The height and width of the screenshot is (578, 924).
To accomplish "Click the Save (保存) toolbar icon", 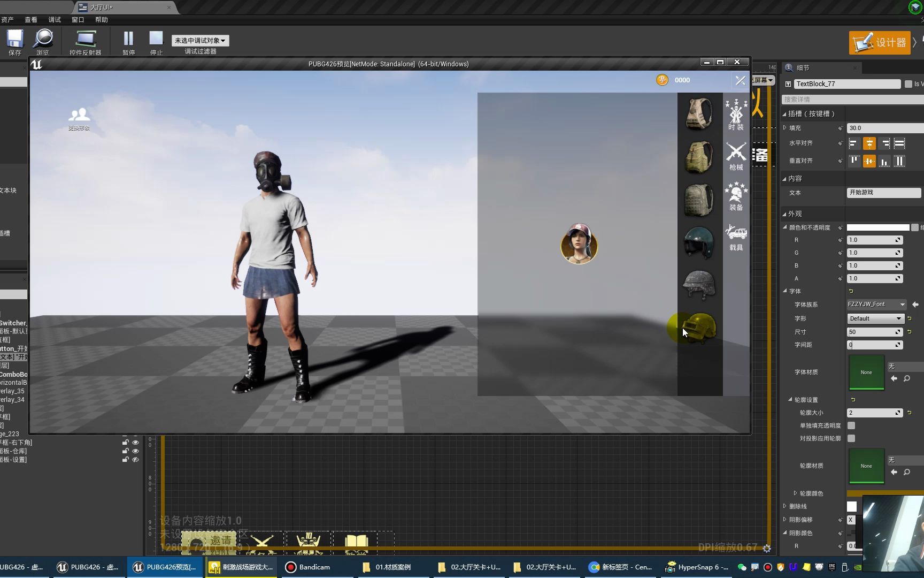I will tap(15, 41).
